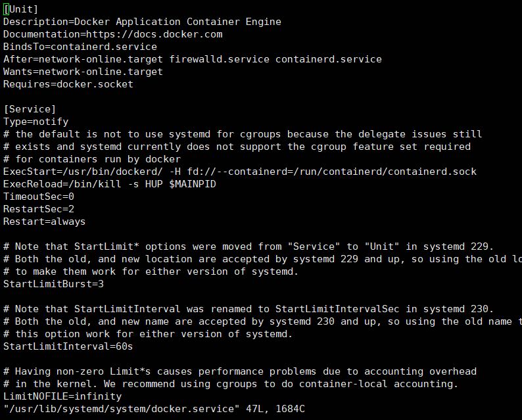Click the BindsTo=containerd.service line

pyautogui.click(x=80, y=47)
